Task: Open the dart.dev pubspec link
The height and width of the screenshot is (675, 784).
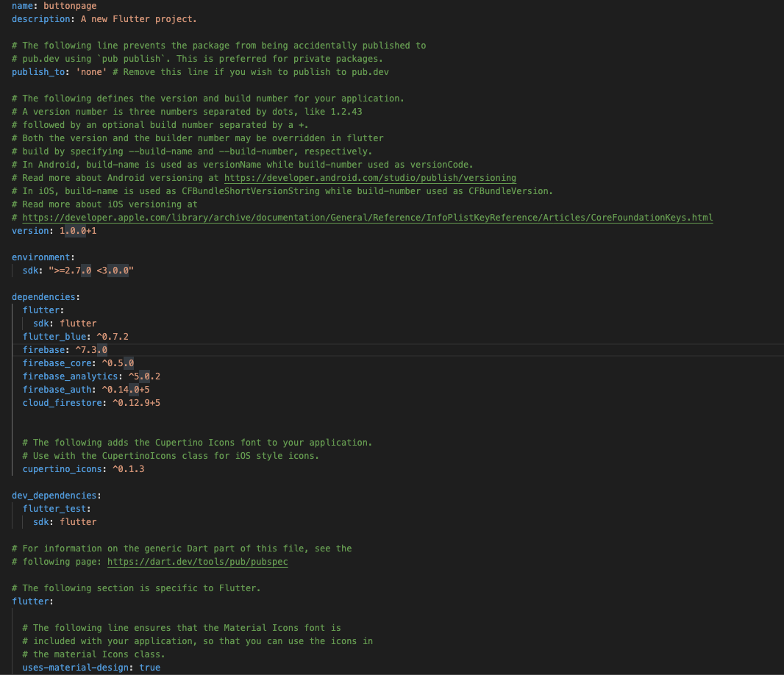Action: 198,562
